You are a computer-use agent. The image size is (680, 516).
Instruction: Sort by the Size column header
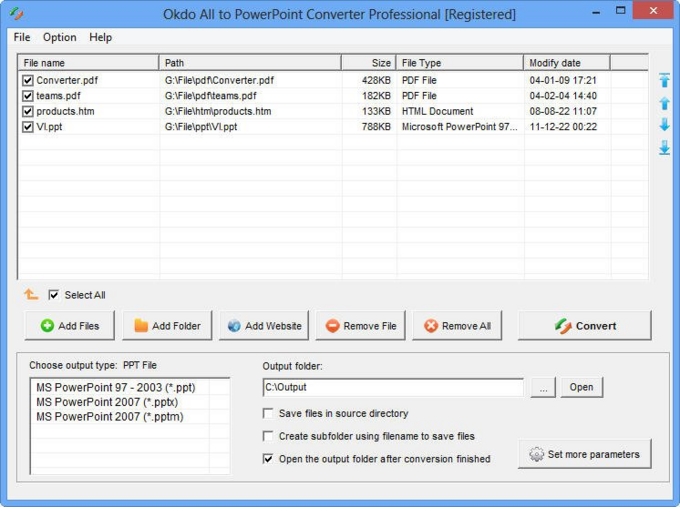pos(369,63)
